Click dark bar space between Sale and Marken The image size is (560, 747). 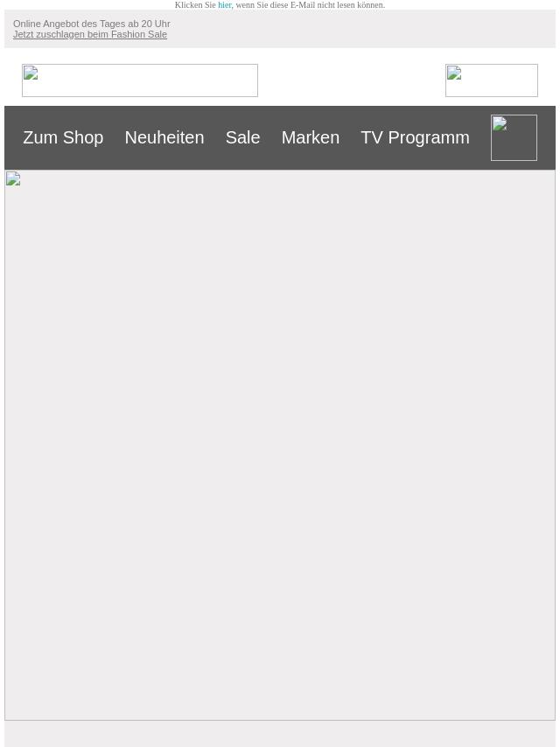(x=270, y=137)
